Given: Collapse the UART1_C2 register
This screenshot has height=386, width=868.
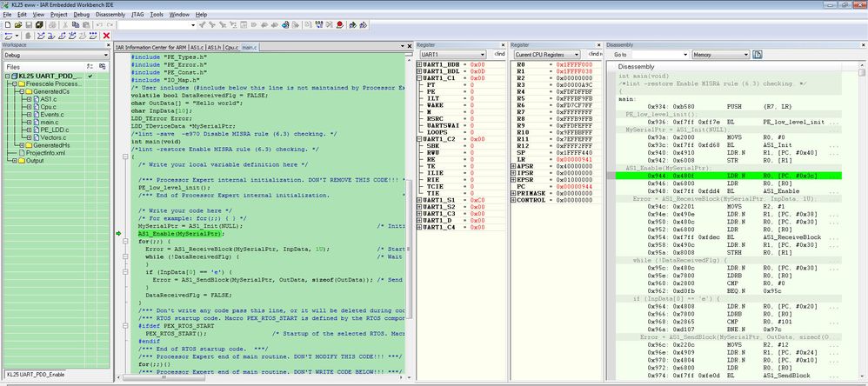Looking at the screenshot, I should [419, 139].
